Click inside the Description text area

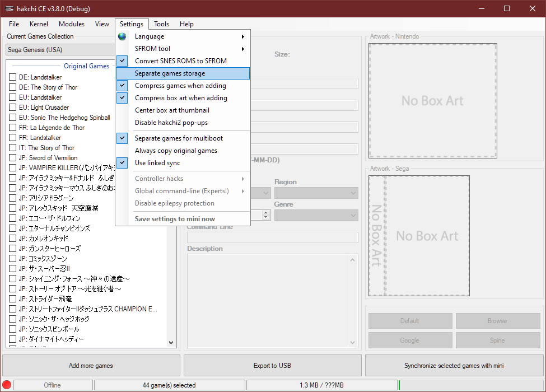click(x=268, y=301)
